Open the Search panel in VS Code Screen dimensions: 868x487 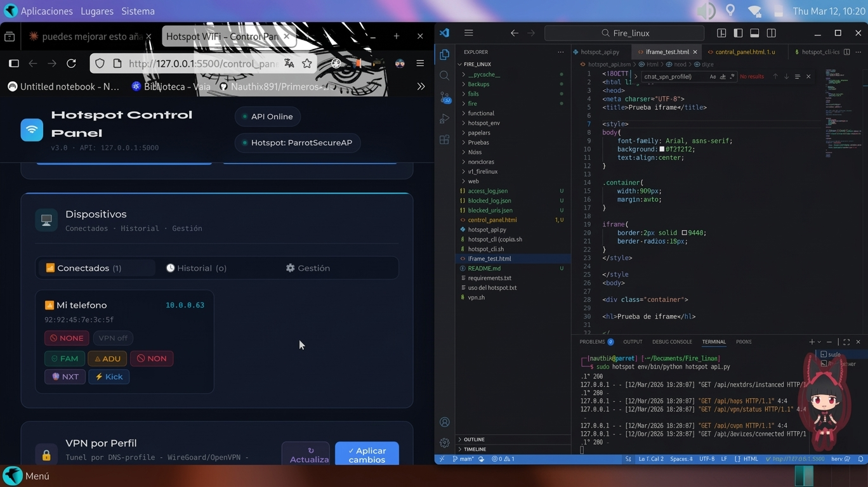(444, 75)
